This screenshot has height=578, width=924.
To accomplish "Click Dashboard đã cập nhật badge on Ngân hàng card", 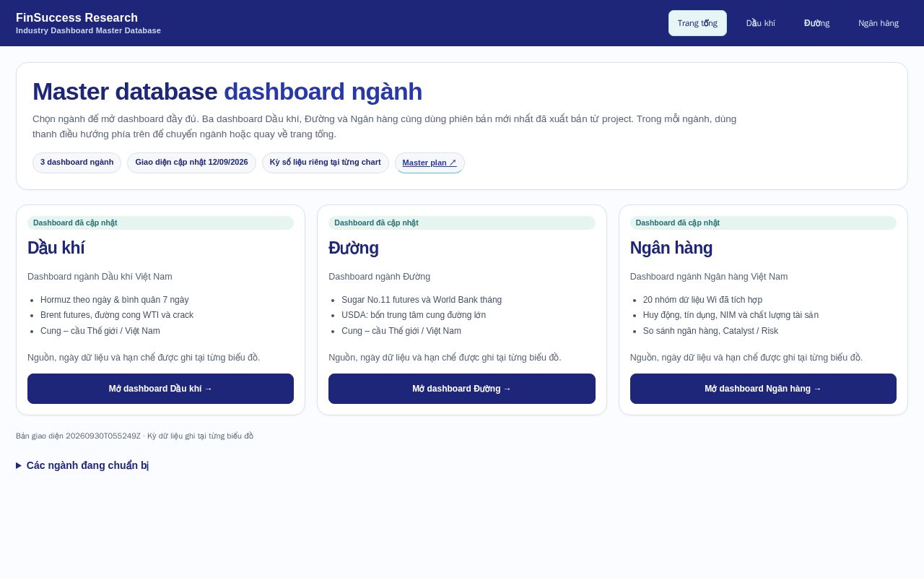I will (763, 223).
